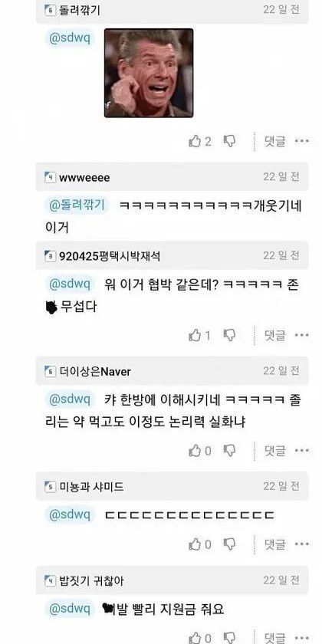322x644 pixels.
Task: Open more options on 920425평택시박재석 comment
Action: (x=302, y=335)
